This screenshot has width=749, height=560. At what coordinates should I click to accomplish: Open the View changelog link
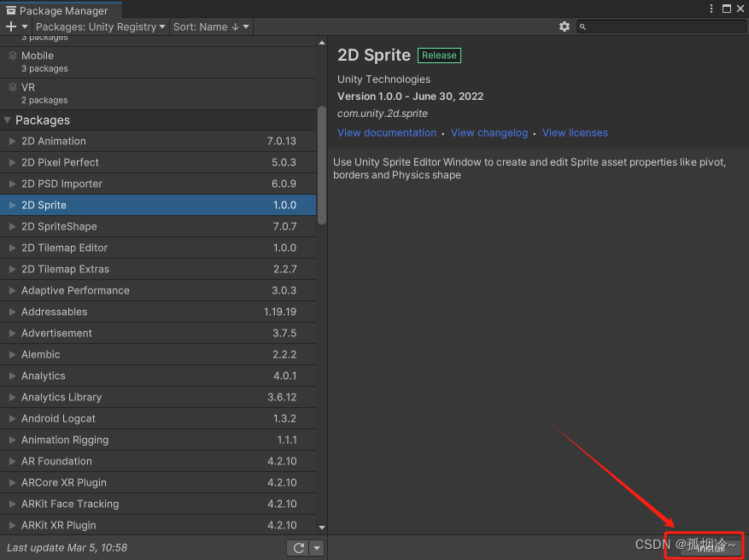click(x=489, y=132)
